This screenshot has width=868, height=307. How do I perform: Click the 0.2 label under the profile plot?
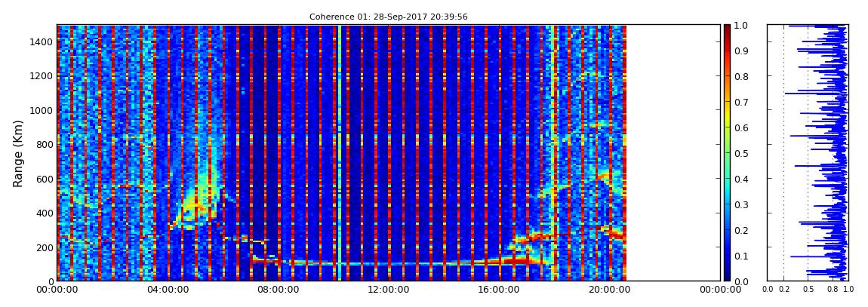click(x=783, y=290)
